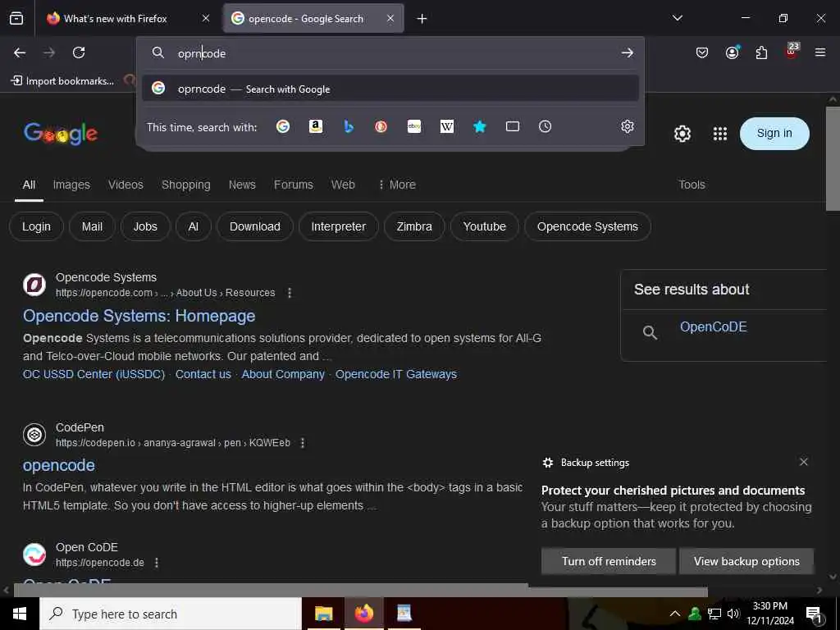Screen dimensions: 840x630
Task: Close the opencode Google Search tab
Action: click(x=390, y=18)
